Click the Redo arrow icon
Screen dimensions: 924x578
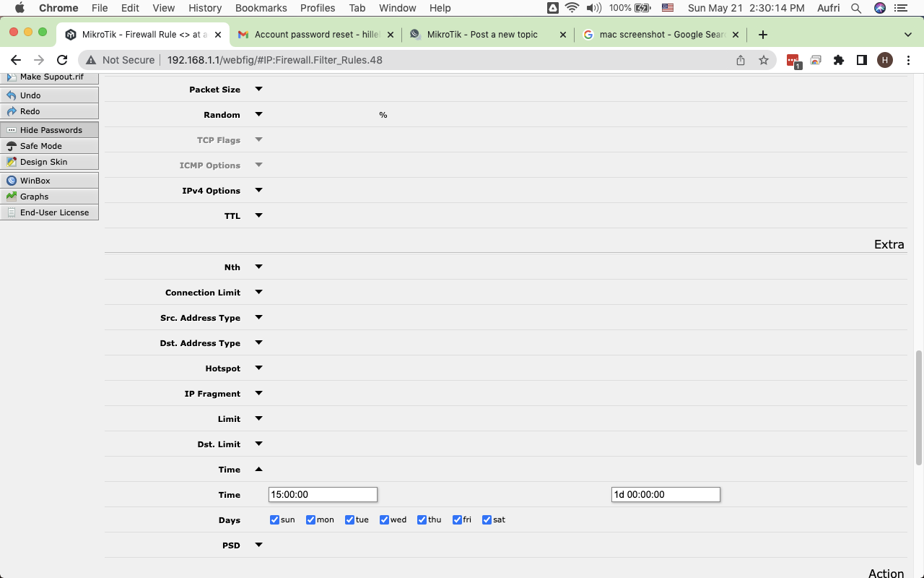[12, 111]
